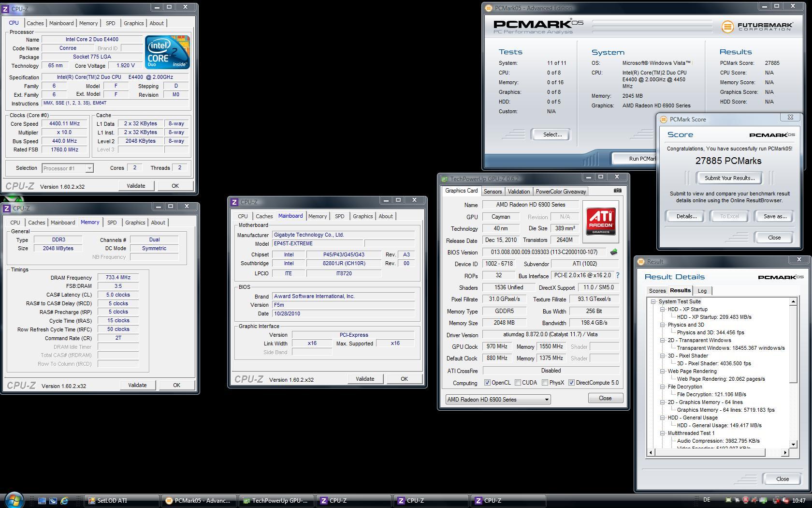Switch to PCMark05 taskbar button
The width and height of the screenshot is (812, 508).
click(199, 501)
